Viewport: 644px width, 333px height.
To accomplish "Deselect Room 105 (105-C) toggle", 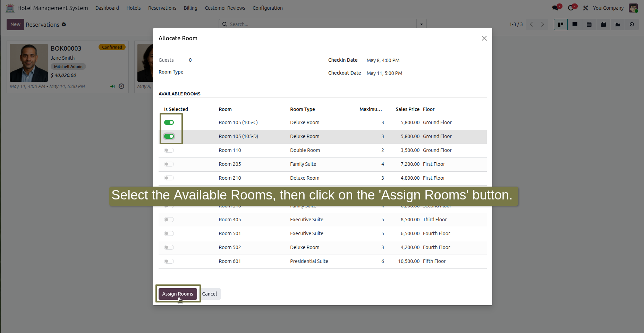I will (x=169, y=122).
